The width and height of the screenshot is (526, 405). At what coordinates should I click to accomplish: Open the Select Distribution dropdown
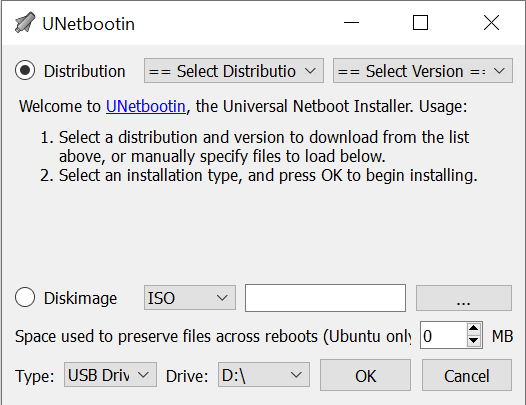coord(234,70)
